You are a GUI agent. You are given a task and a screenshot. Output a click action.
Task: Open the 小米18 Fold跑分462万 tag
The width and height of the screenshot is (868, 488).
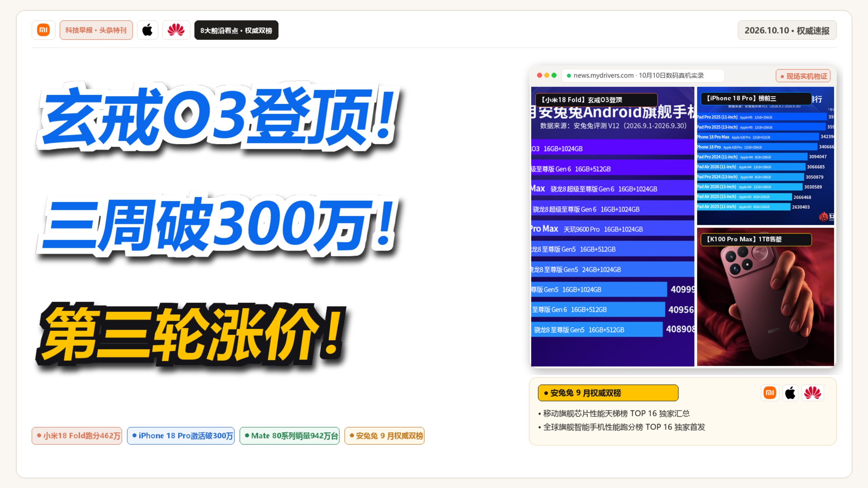click(77, 435)
